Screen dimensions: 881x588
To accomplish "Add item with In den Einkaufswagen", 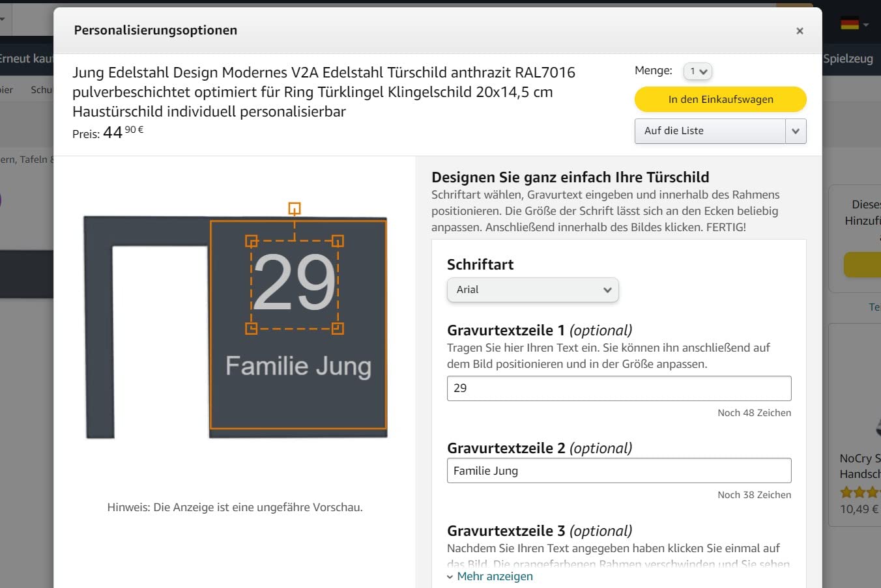I will pyautogui.click(x=720, y=100).
